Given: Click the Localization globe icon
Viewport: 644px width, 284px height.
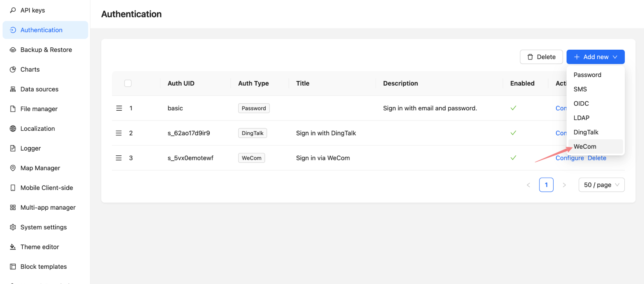Looking at the screenshot, I should click(13, 129).
